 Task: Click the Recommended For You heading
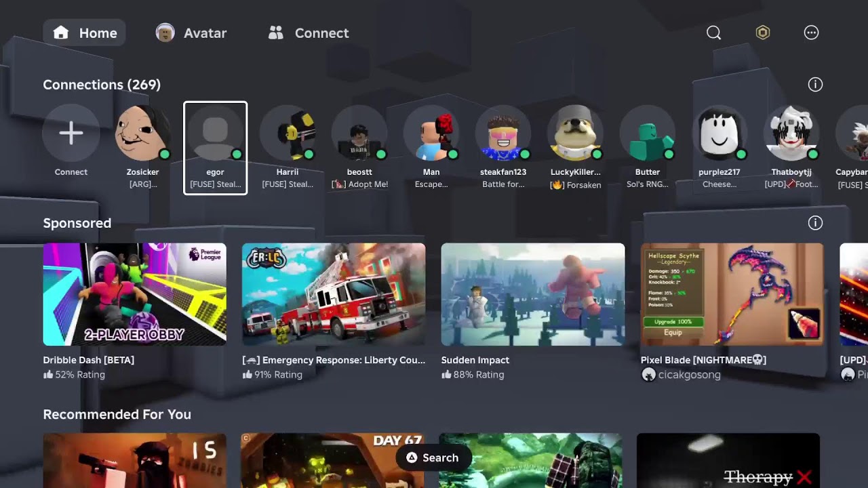pos(117,414)
